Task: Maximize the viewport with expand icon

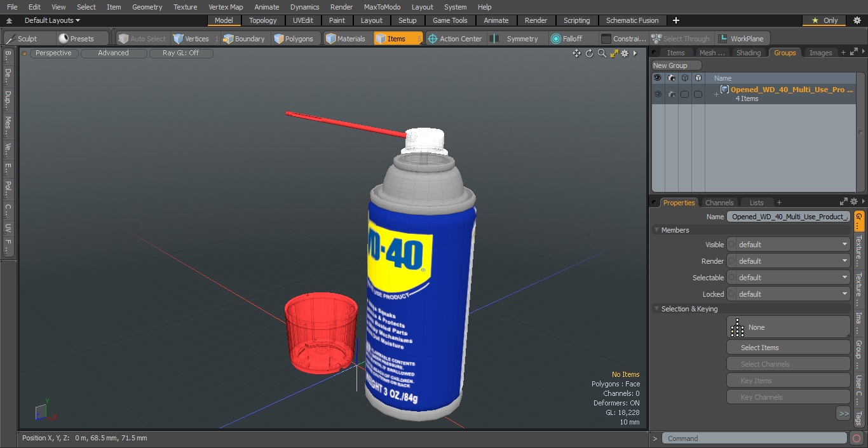Action: pos(614,53)
